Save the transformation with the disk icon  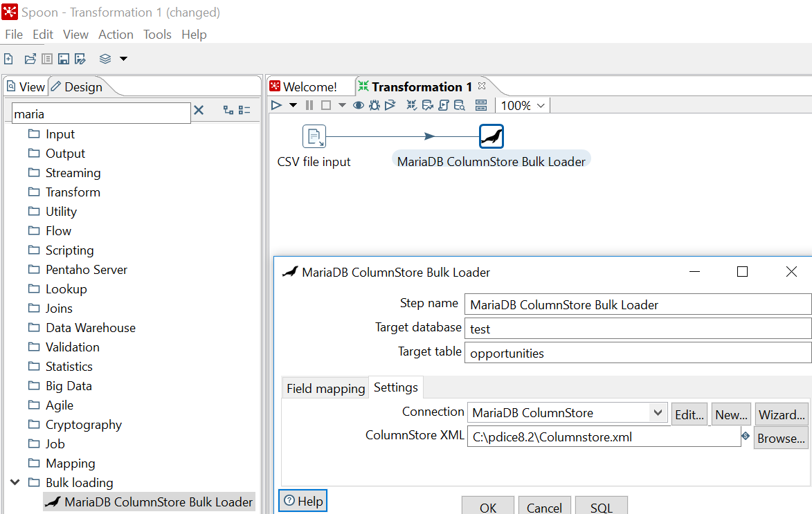(x=63, y=59)
